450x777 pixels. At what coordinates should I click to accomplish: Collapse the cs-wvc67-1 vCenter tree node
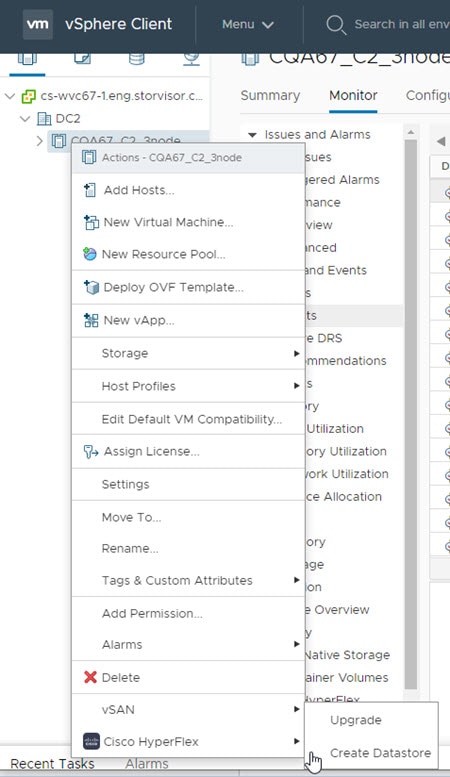(x=10, y=96)
